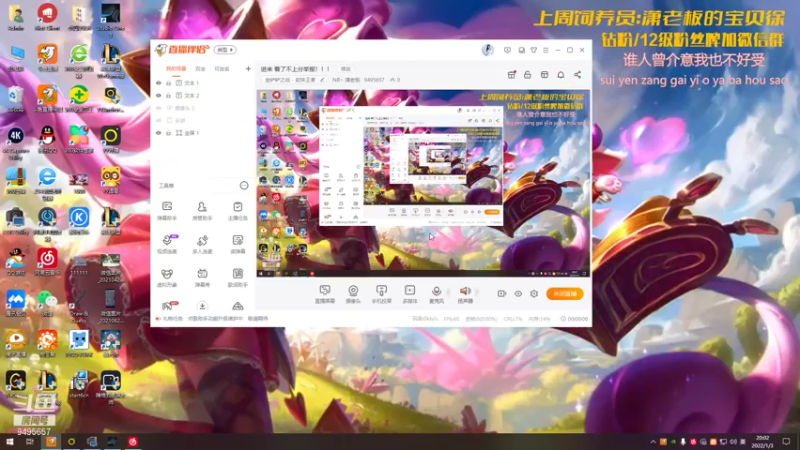Toggle visibility of 摄像头 2 source
The width and height of the screenshot is (800, 450).
pos(159,108)
